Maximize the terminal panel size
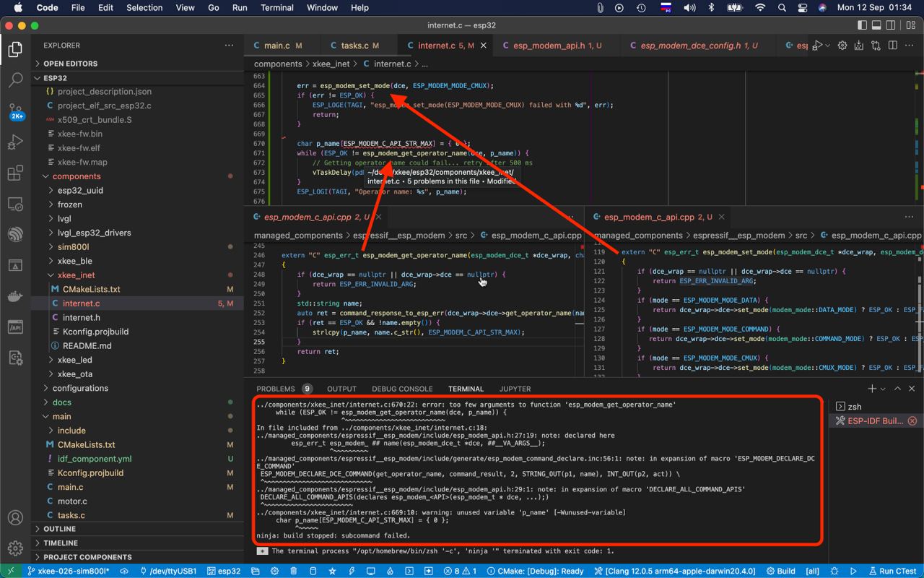This screenshot has height=578, width=924. [897, 389]
